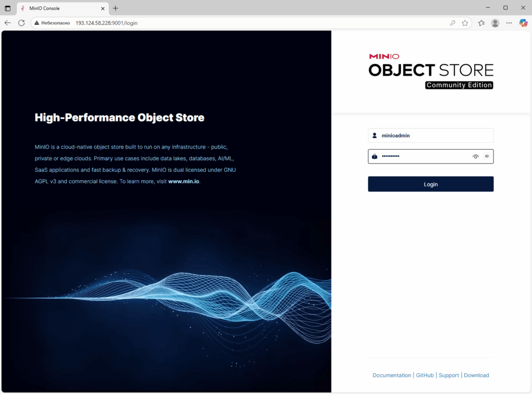Toggle MinIO password visibility small eye button
This screenshot has width=532, height=394.
pos(487,156)
